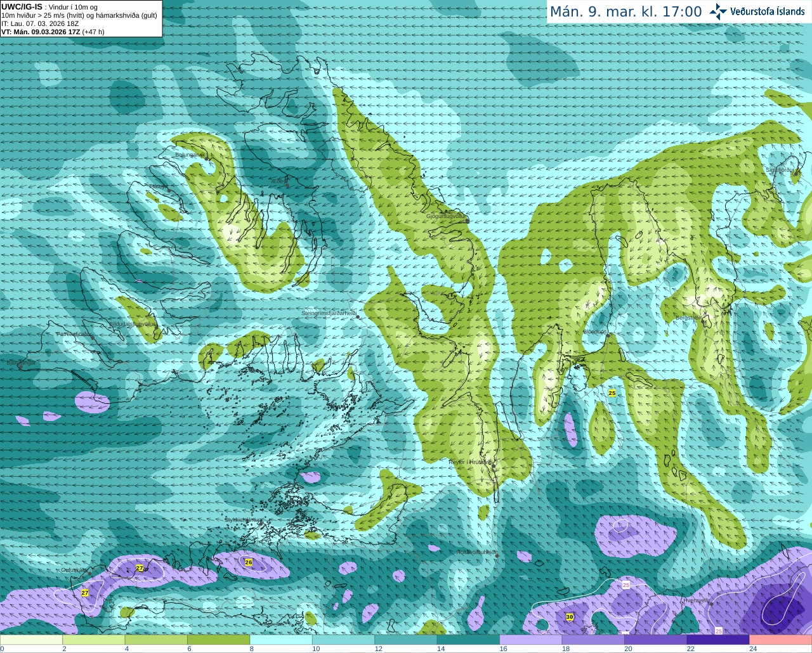Pick the pale cyan legend band between 8 and 10

[x=281, y=640]
